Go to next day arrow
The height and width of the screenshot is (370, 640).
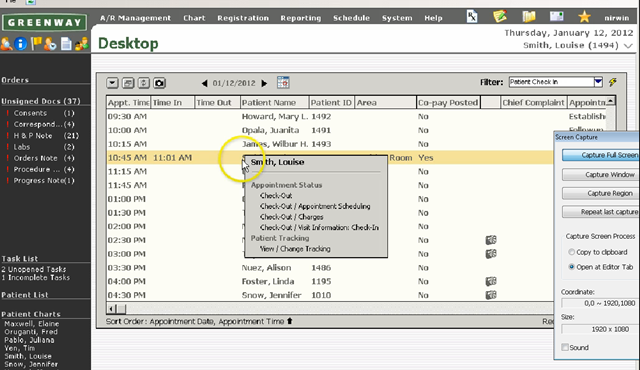pos(264,83)
